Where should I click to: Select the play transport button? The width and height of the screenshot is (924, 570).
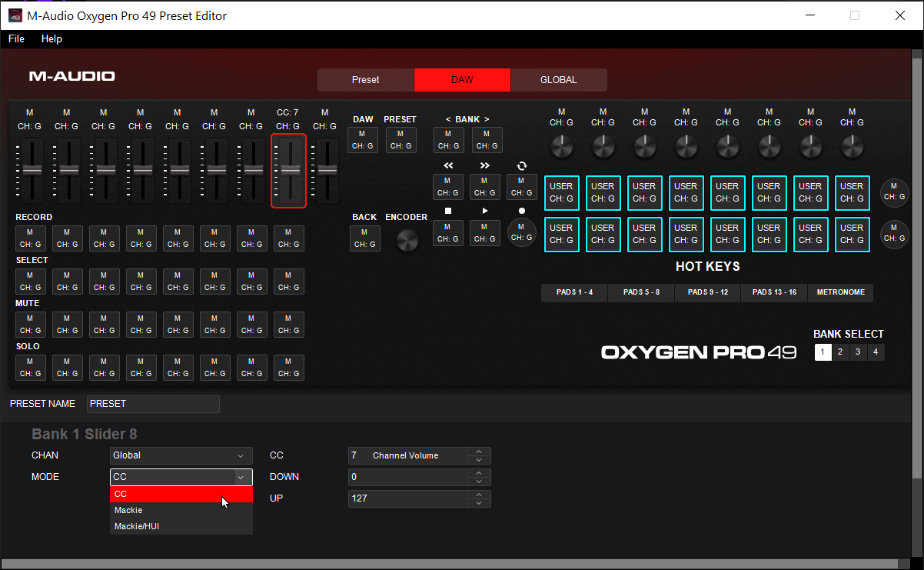click(x=485, y=233)
